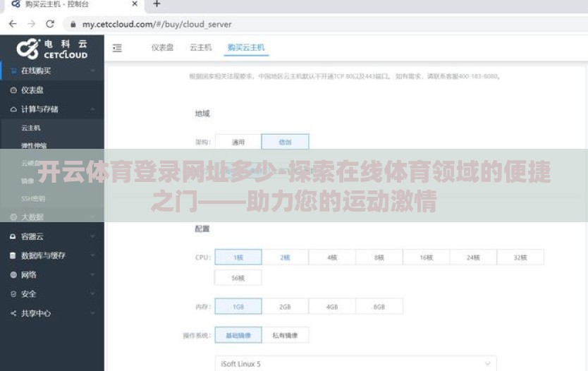Expand the 在线购买 chevron
The width and height of the screenshot is (588, 371).
tap(92, 71)
